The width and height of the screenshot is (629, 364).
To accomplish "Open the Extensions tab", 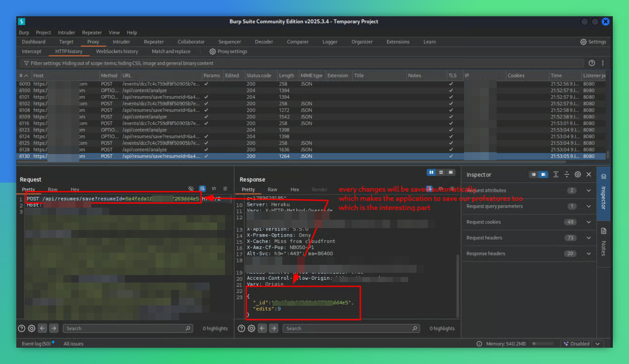I will tap(398, 42).
